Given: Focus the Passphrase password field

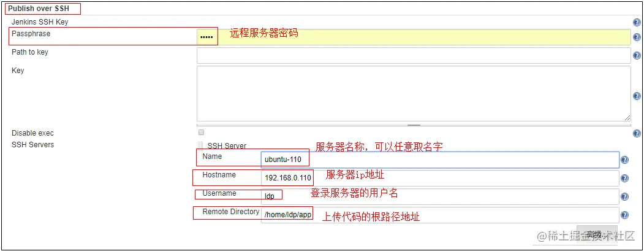Looking at the screenshot, I should [x=414, y=37].
